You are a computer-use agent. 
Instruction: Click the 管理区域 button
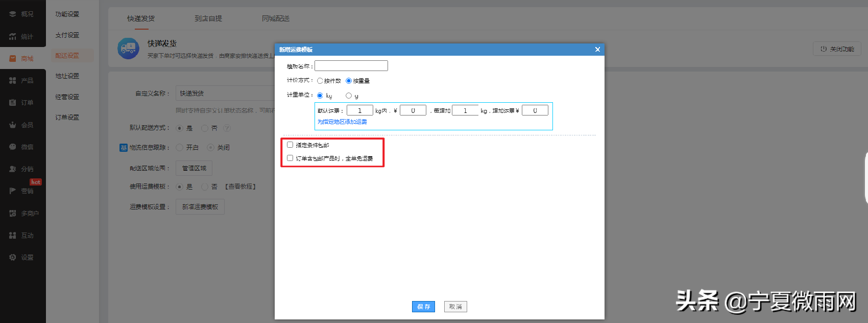[194, 168]
